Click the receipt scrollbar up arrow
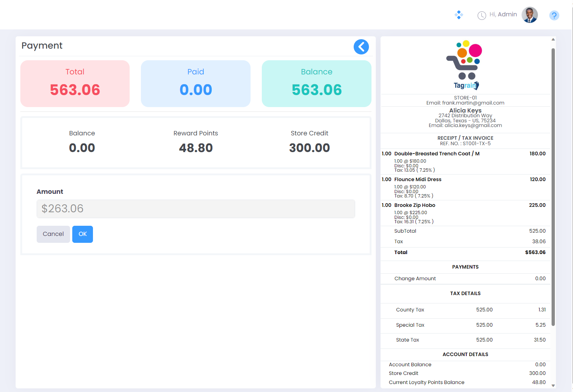The height and width of the screenshot is (392, 573). click(553, 39)
